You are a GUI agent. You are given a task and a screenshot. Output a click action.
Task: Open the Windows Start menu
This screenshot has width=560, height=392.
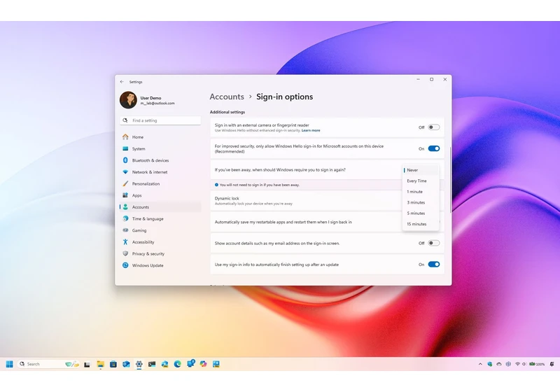(10, 364)
